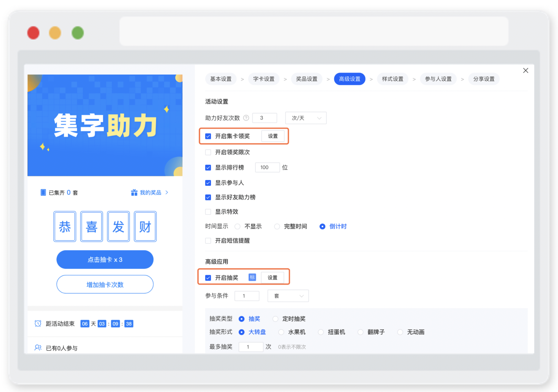
Task: Click the 财 character card
Action: pos(145,227)
